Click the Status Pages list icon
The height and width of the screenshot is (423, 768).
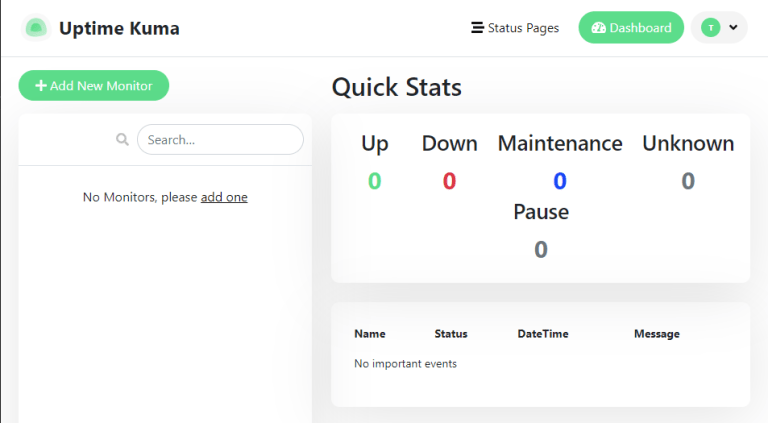coord(477,28)
